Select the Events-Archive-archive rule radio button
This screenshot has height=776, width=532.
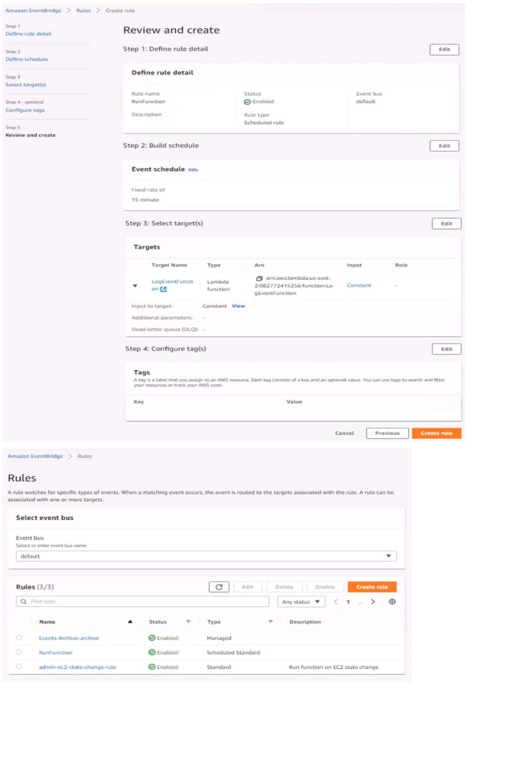click(19, 638)
